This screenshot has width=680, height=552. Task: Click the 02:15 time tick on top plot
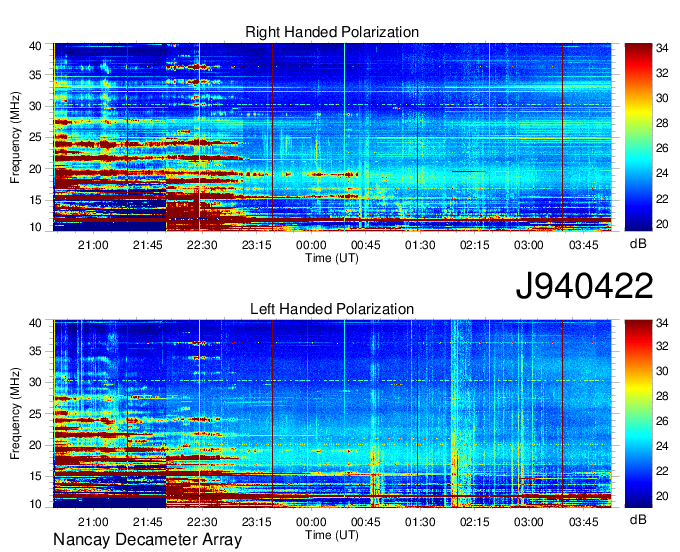pos(474,245)
